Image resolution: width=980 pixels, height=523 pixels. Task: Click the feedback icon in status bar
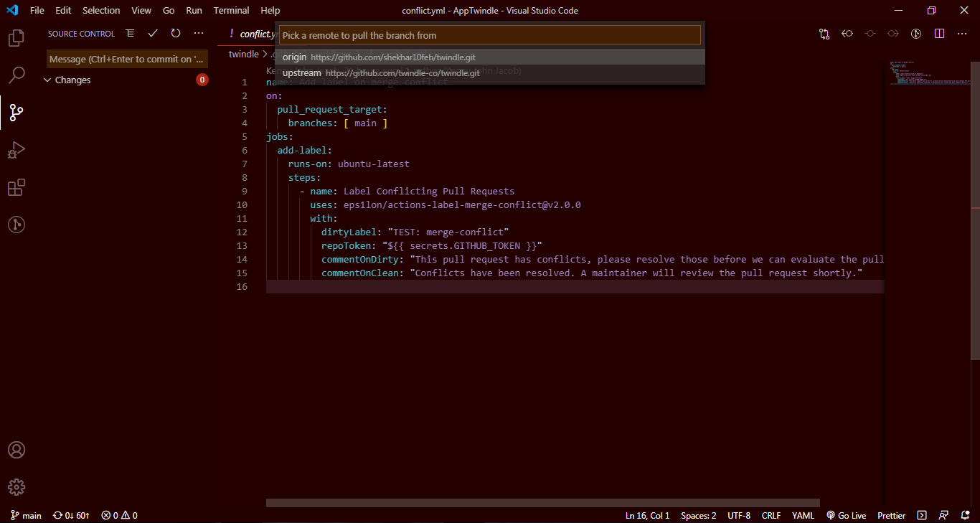[x=943, y=515]
